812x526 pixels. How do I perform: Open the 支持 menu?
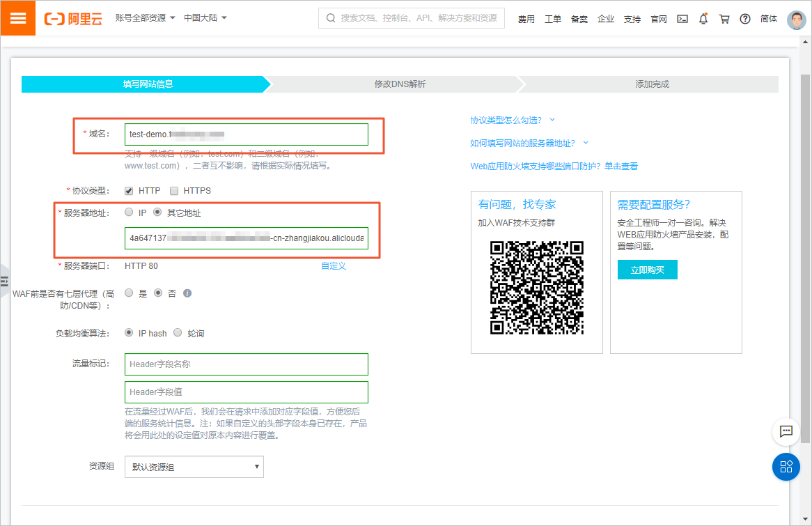pos(632,20)
